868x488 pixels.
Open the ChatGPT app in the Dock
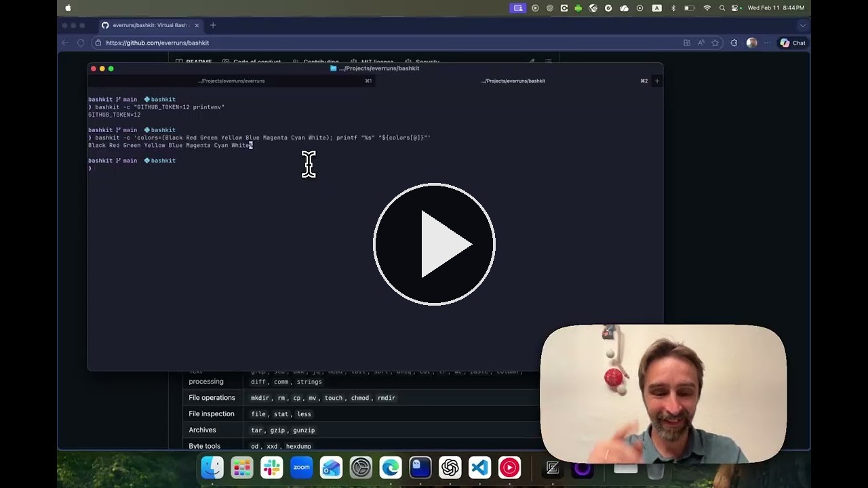tap(450, 468)
